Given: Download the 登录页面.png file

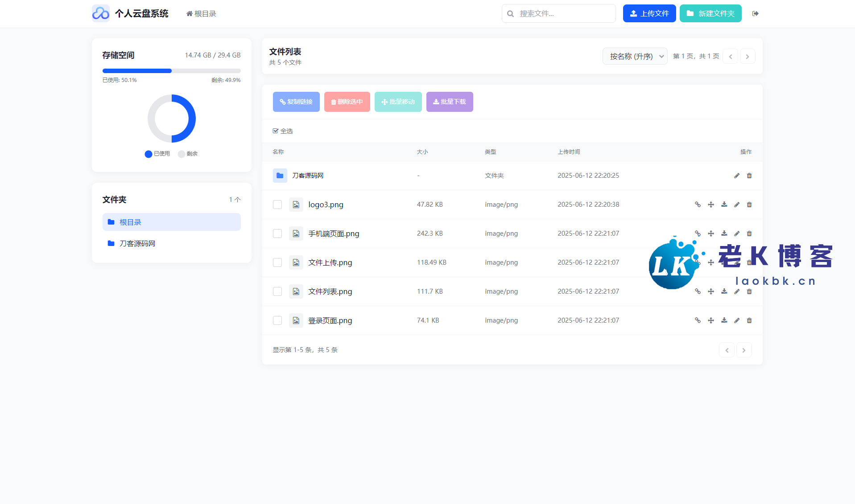Looking at the screenshot, I should 724,320.
